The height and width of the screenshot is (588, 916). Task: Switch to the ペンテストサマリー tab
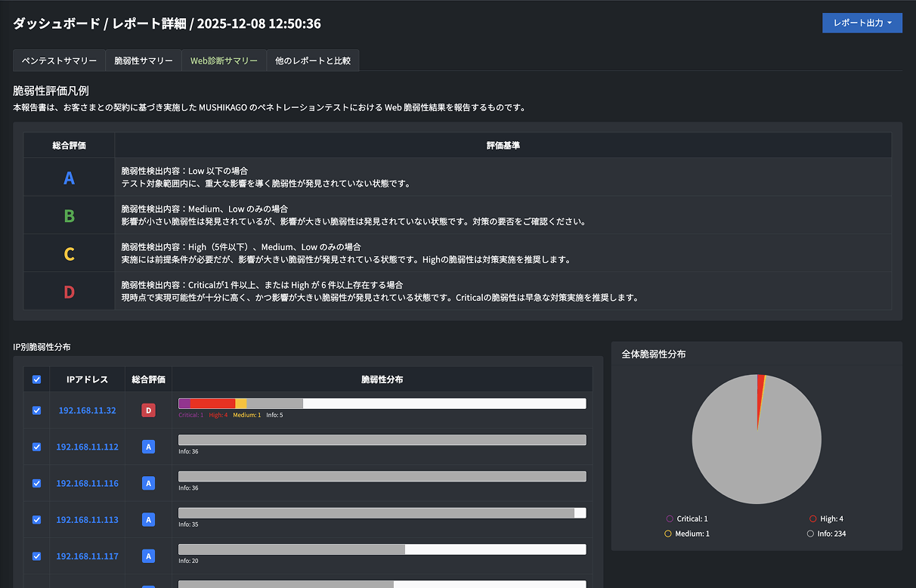pyautogui.click(x=59, y=60)
